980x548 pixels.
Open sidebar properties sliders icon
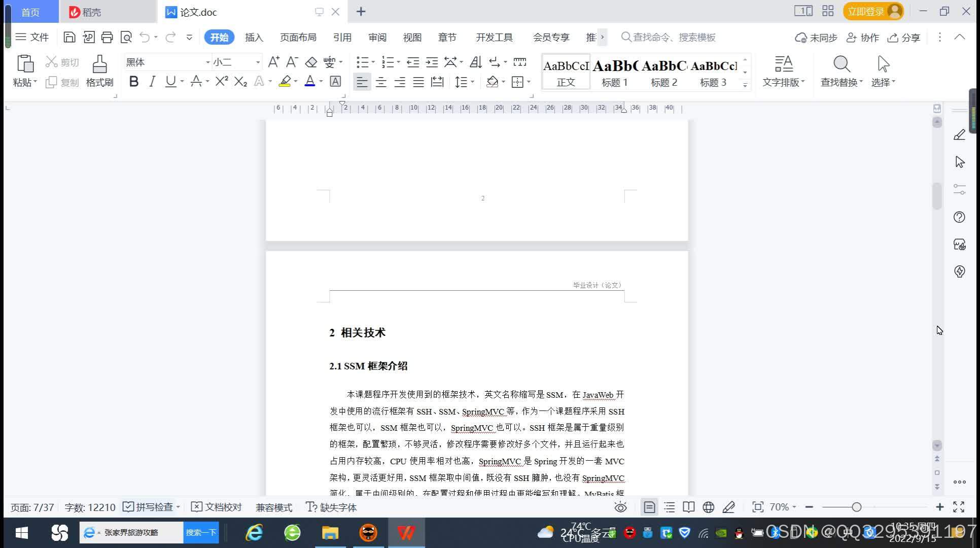[x=959, y=189]
